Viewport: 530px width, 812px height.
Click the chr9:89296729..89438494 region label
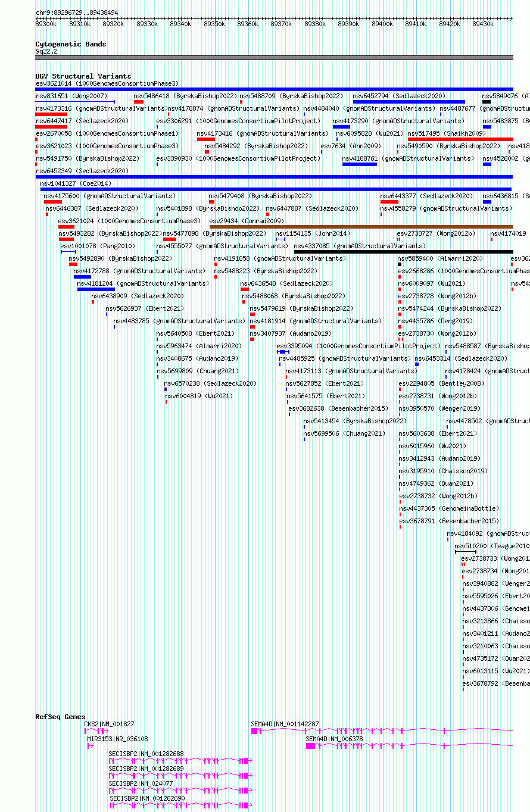(77, 13)
